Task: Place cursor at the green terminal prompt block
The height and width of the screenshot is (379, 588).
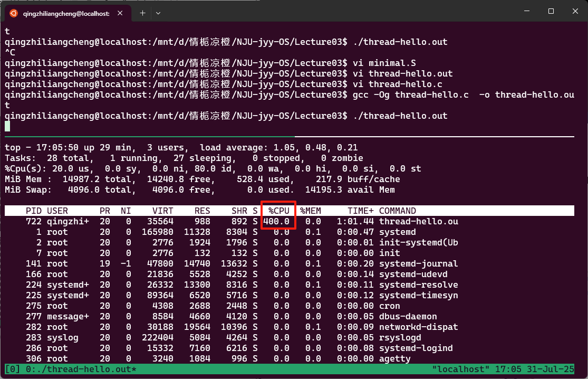Action: tap(7, 126)
